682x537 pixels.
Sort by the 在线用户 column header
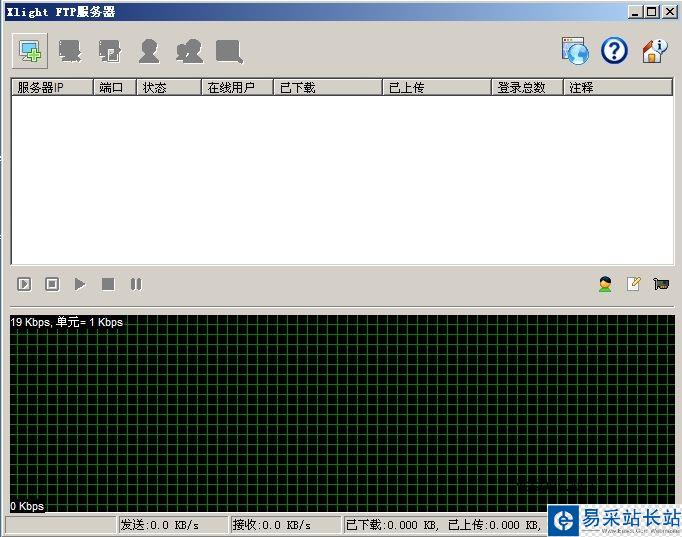tap(237, 87)
